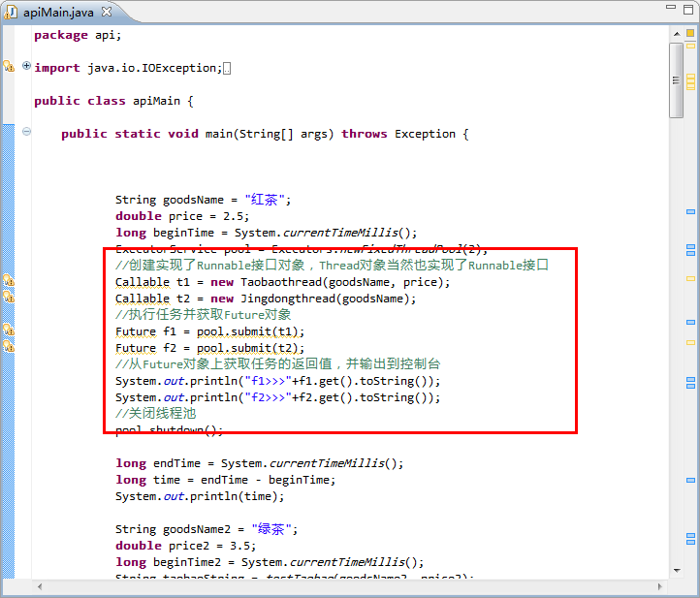Image resolution: width=700 pixels, height=598 pixels.
Task: Click overview ruler yellow marker level with Callable t1
Action: pyautogui.click(x=690, y=278)
